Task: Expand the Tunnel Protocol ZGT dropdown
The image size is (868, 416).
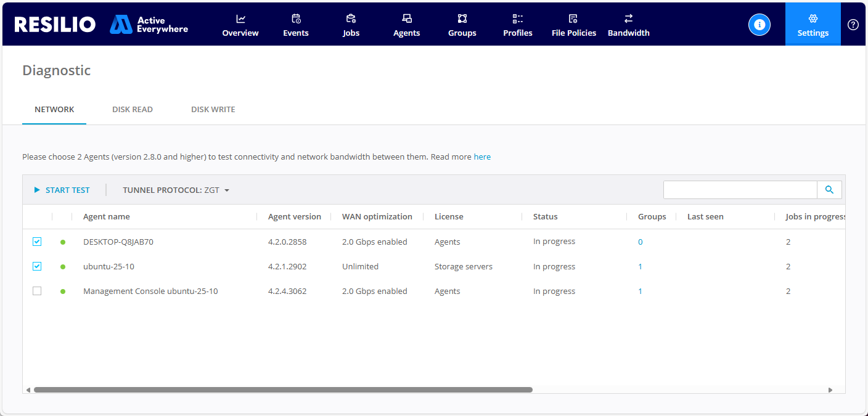Action: pyautogui.click(x=176, y=190)
